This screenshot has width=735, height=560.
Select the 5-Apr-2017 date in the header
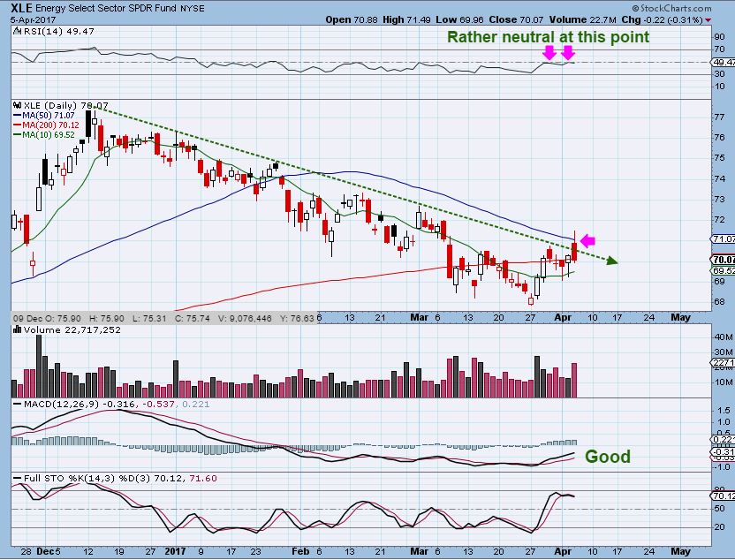tap(33, 20)
